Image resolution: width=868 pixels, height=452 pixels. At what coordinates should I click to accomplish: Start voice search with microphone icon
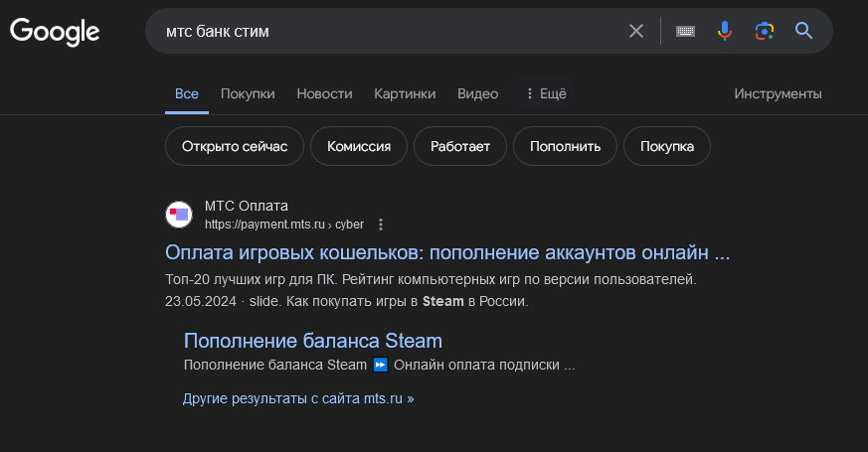point(725,31)
